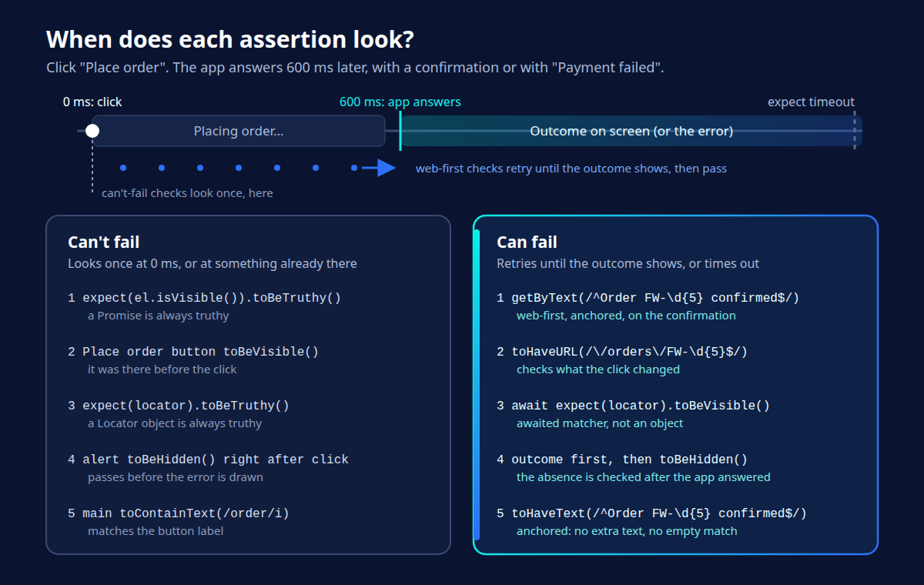The width and height of the screenshot is (924, 585).
Task: Click note 'it was there before the click'
Action: (x=162, y=369)
